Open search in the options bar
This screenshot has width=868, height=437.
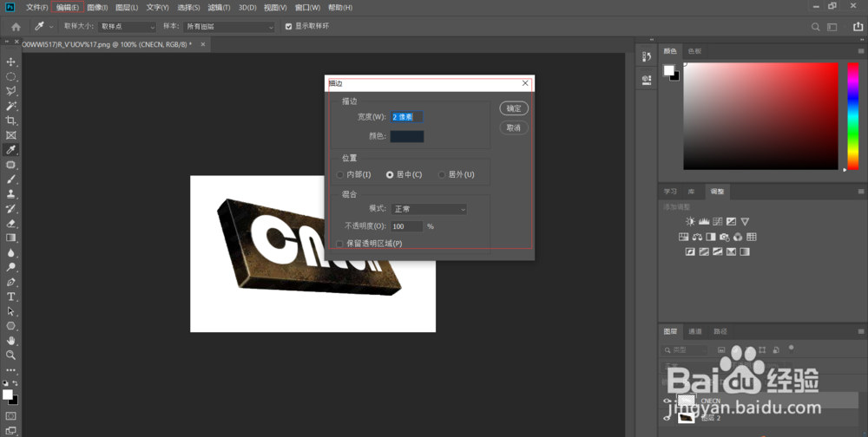pos(815,27)
